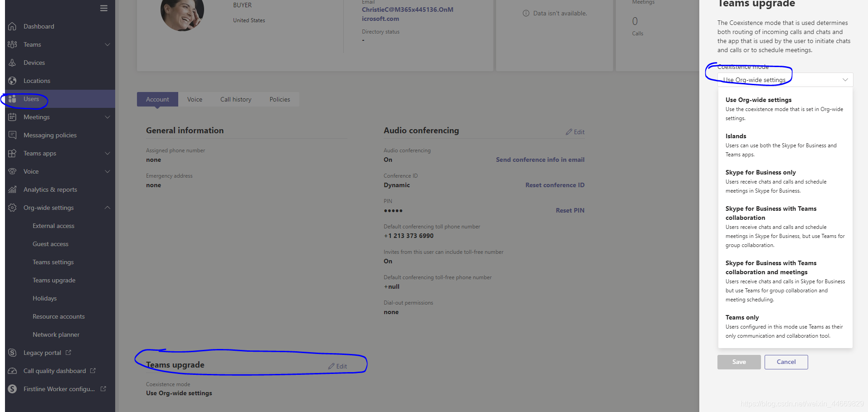Viewport: 868px width, 412px height.
Task: Open External access settings
Action: pyautogui.click(x=54, y=226)
